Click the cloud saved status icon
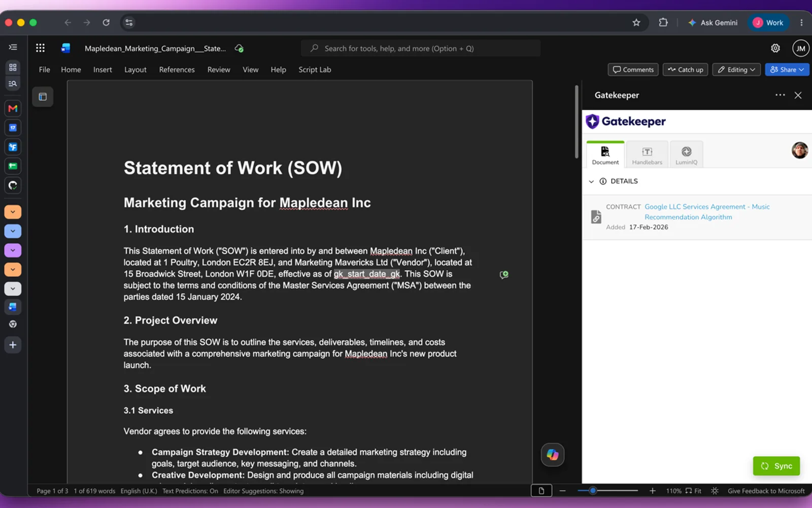 239,48
